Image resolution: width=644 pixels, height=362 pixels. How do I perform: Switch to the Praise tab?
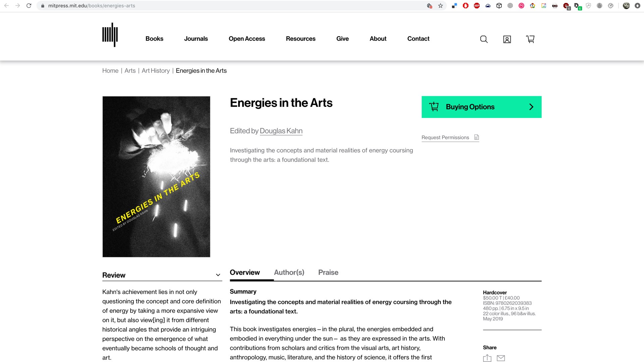(328, 273)
